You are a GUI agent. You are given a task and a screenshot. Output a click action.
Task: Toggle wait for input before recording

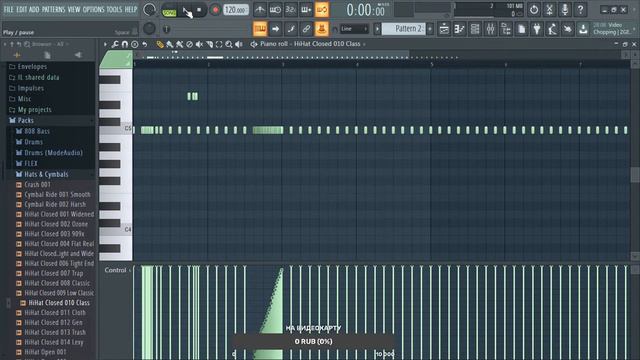click(275, 9)
